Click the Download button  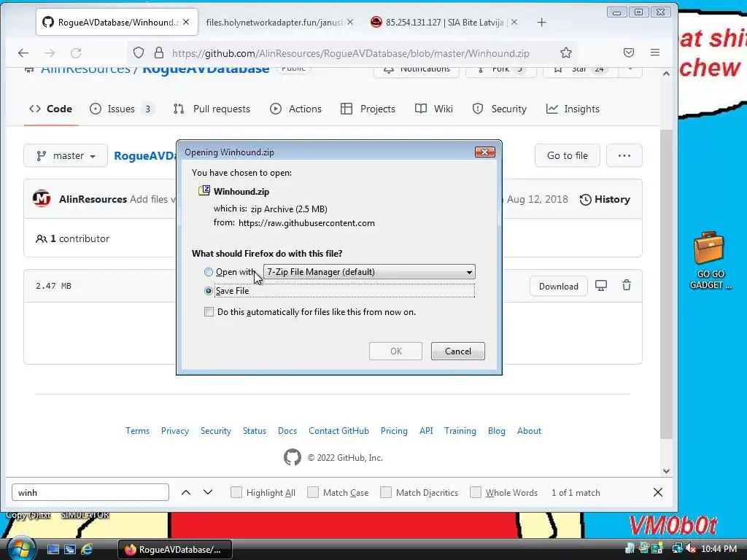pos(558,286)
